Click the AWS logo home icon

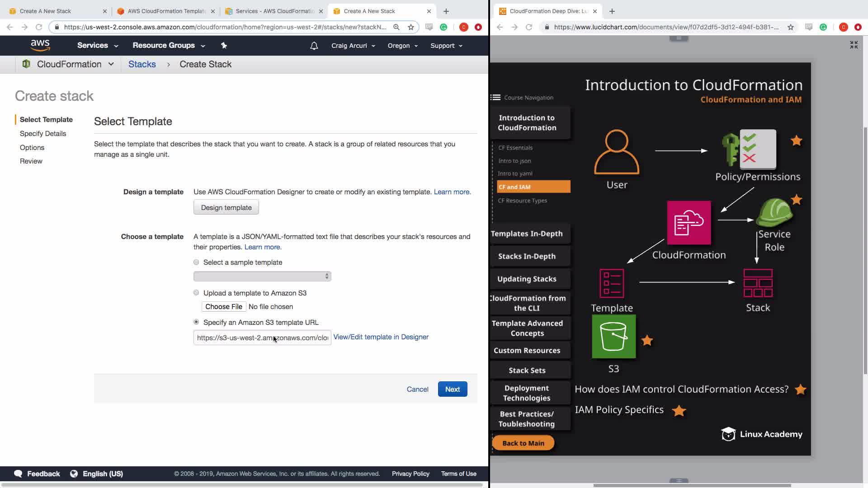40,45
